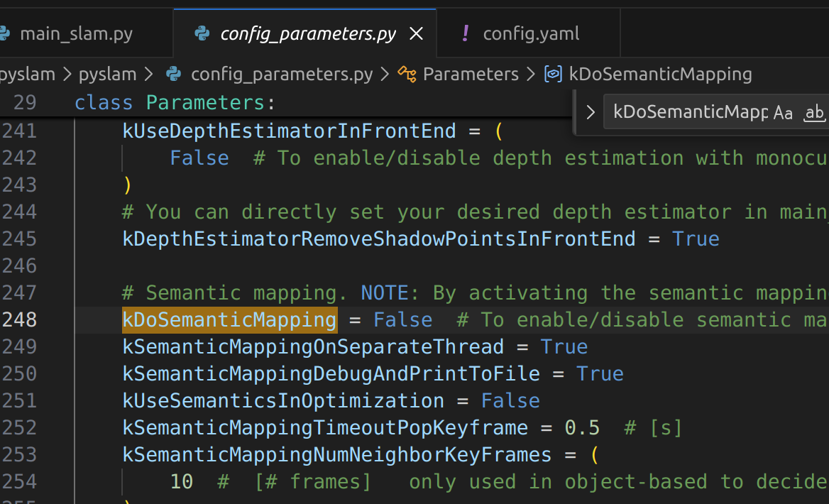Click the class symbol icon before Parameters

point(407,74)
